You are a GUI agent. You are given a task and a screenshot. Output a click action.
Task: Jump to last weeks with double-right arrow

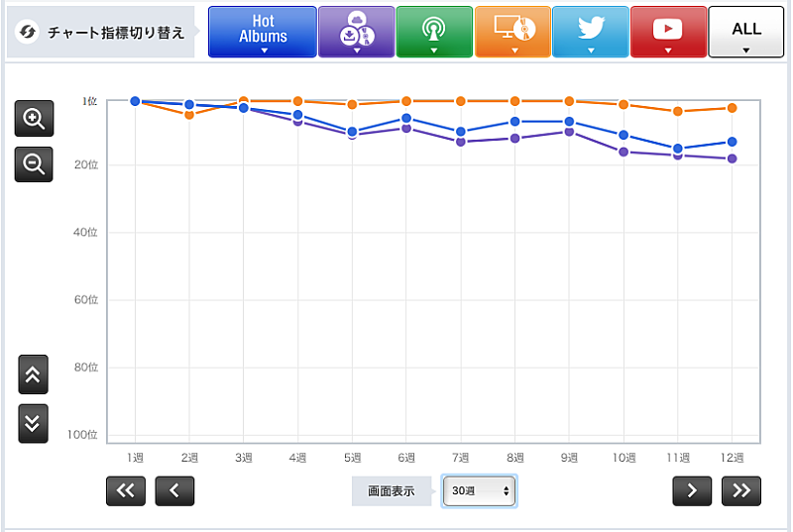point(741,490)
